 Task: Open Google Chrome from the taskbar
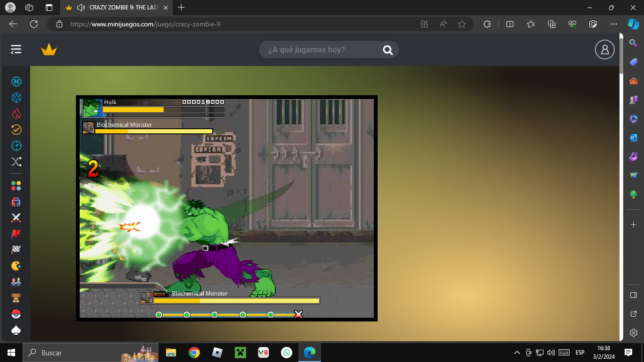(194, 353)
